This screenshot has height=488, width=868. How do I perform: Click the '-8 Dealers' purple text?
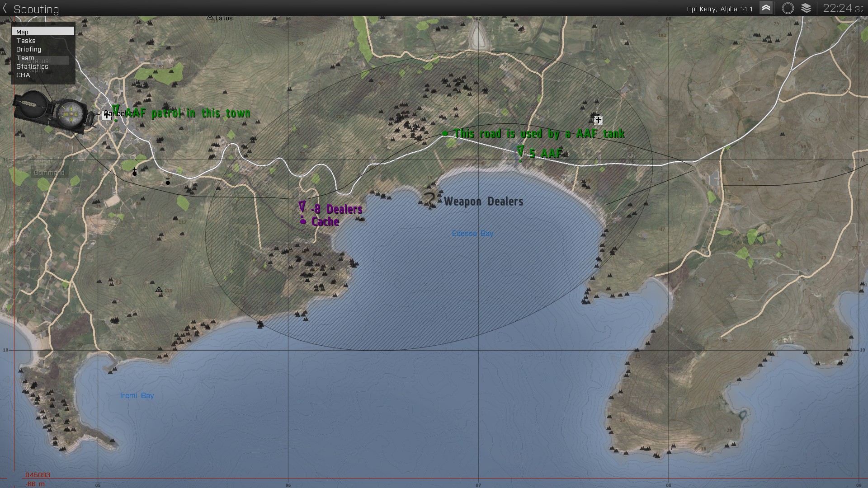[337, 209]
